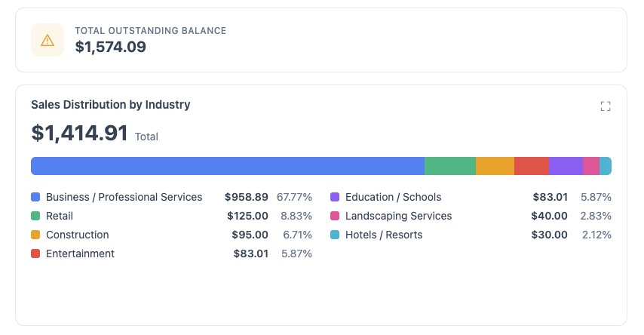Screen dimensions: 644x335
Task: Click the warning triangle icon
Action: (48, 40)
